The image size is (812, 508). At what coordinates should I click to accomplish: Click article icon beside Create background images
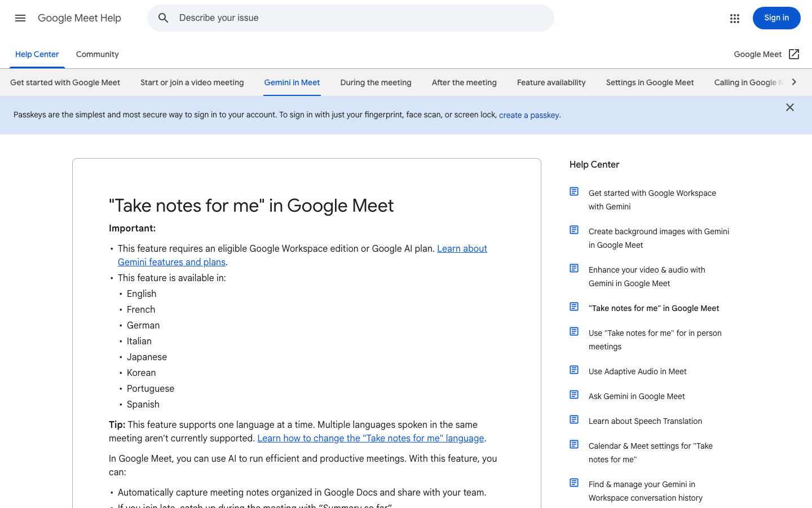pyautogui.click(x=574, y=230)
